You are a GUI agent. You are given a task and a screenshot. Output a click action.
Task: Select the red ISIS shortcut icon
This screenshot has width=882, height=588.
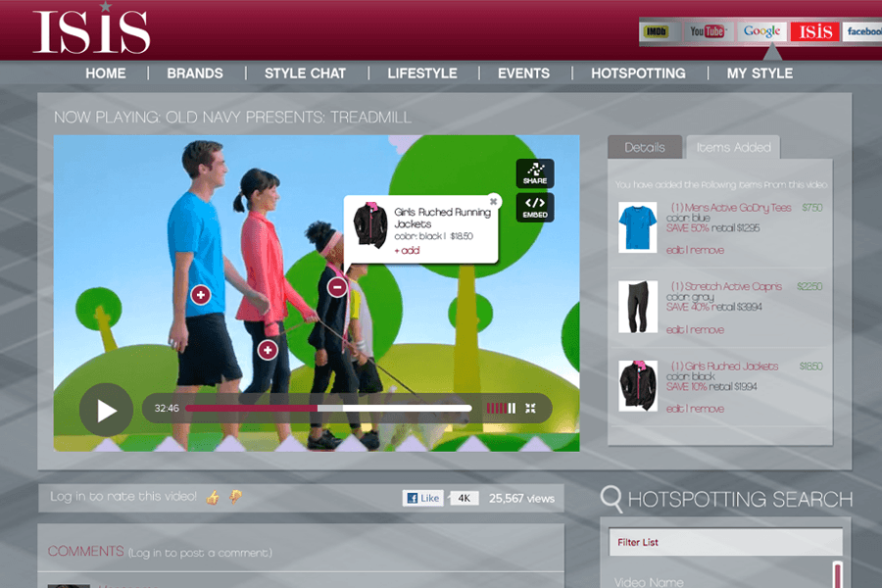pyautogui.click(x=815, y=31)
